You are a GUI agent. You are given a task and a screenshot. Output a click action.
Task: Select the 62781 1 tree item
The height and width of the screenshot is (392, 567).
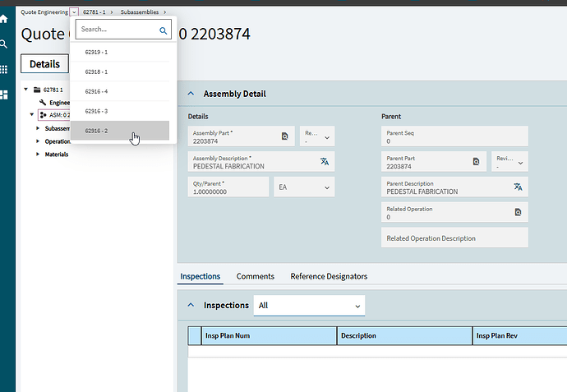click(x=53, y=90)
